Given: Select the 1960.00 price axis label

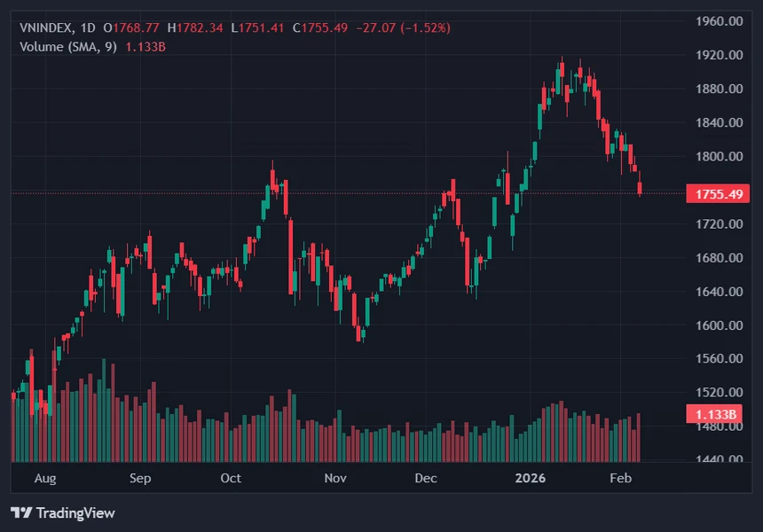Looking at the screenshot, I should coord(720,21).
